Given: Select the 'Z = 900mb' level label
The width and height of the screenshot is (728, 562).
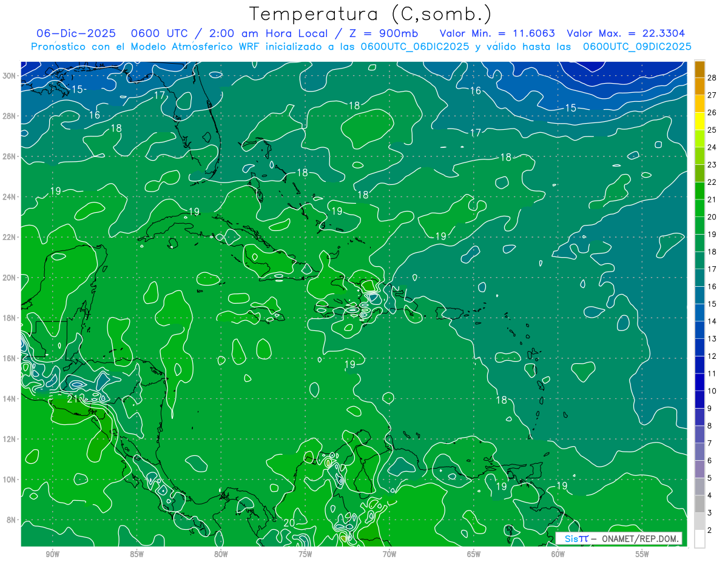Looking at the screenshot, I should click(382, 33).
